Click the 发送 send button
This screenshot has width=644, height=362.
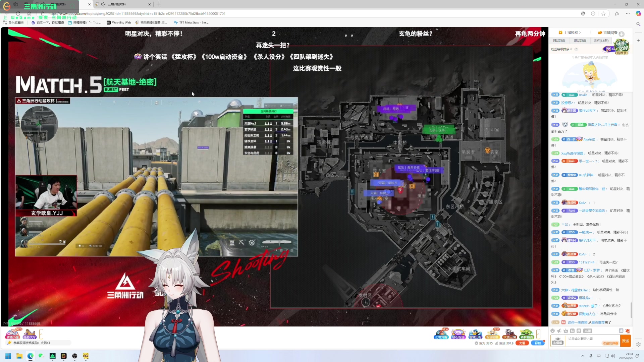pyautogui.click(x=626, y=341)
